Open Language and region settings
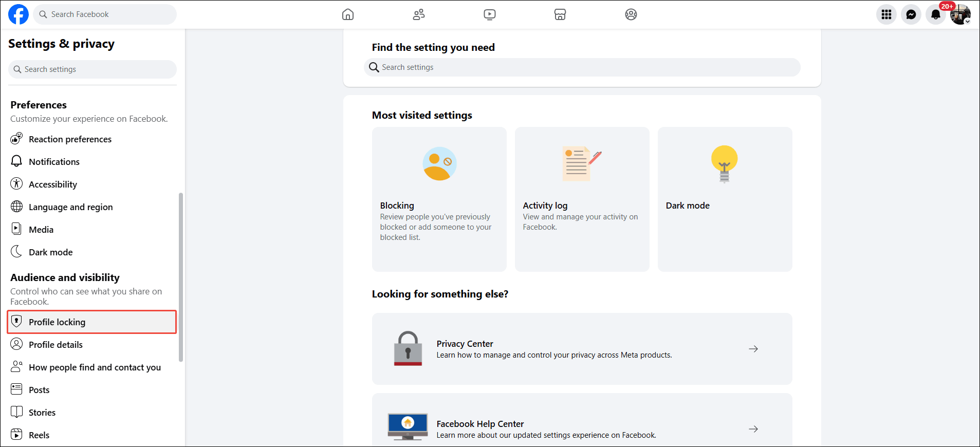The width and height of the screenshot is (980, 447). 93,207
